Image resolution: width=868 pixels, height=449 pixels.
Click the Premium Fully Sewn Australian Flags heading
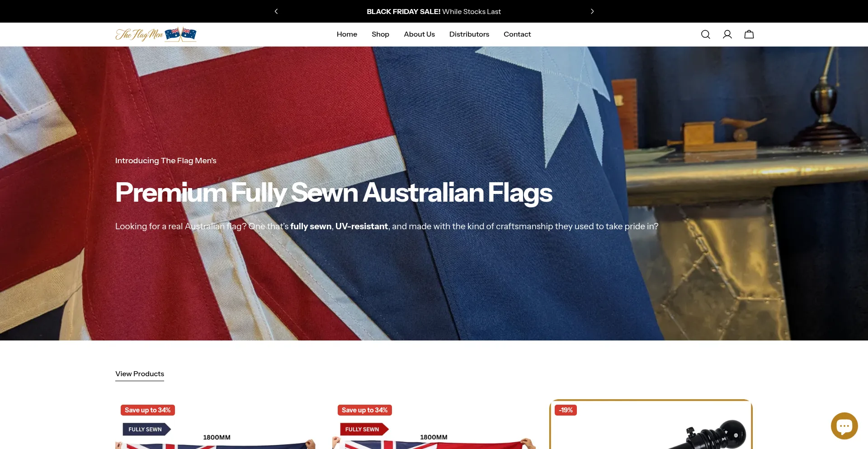click(x=334, y=193)
